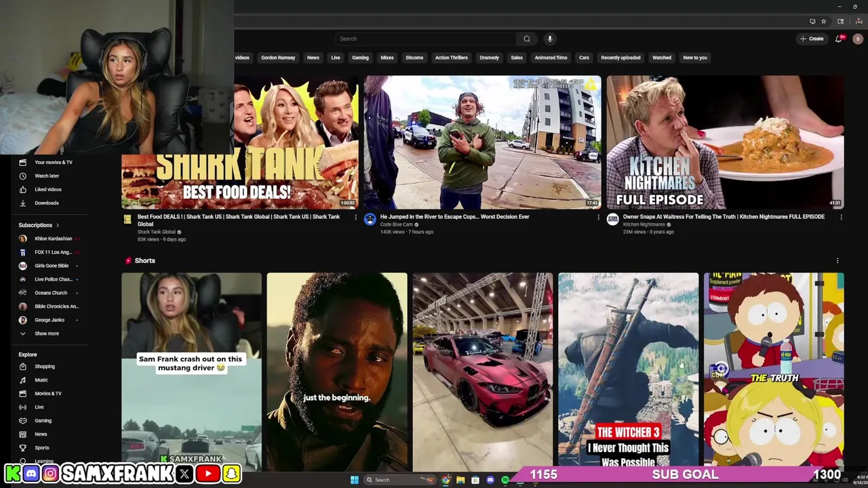This screenshot has height=488, width=868.
Task: Open Shark Tank Global channel name link
Action: click(157, 232)
